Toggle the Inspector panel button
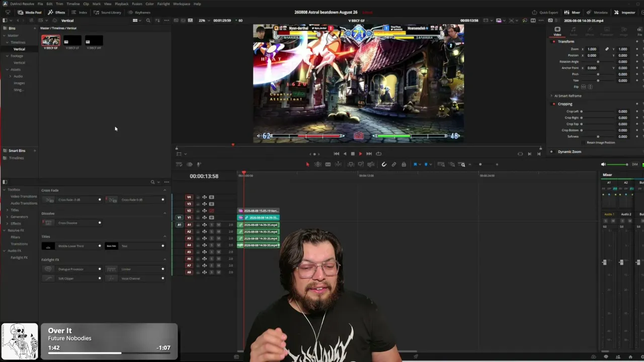644x362 pixels. click(625, 12)
